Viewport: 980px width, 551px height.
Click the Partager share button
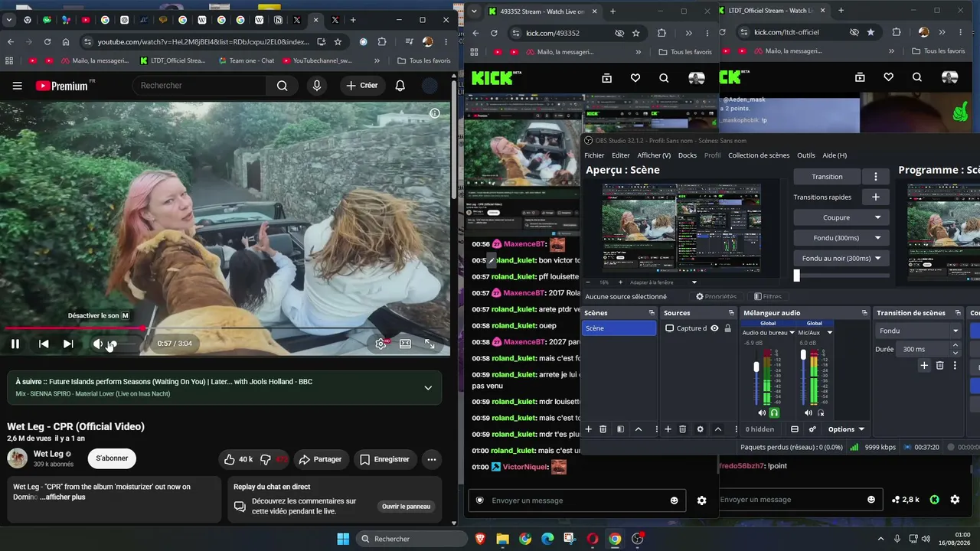[320, 459]
